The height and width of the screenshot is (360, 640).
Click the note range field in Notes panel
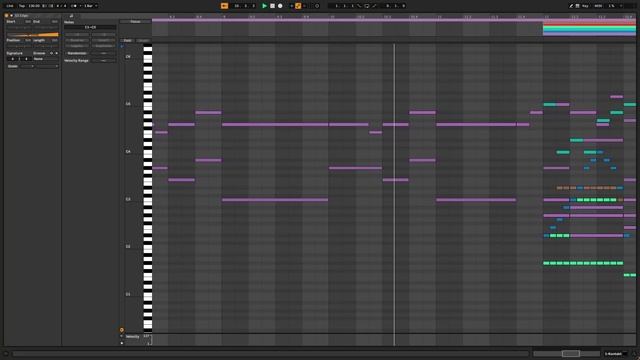point(90,27)
